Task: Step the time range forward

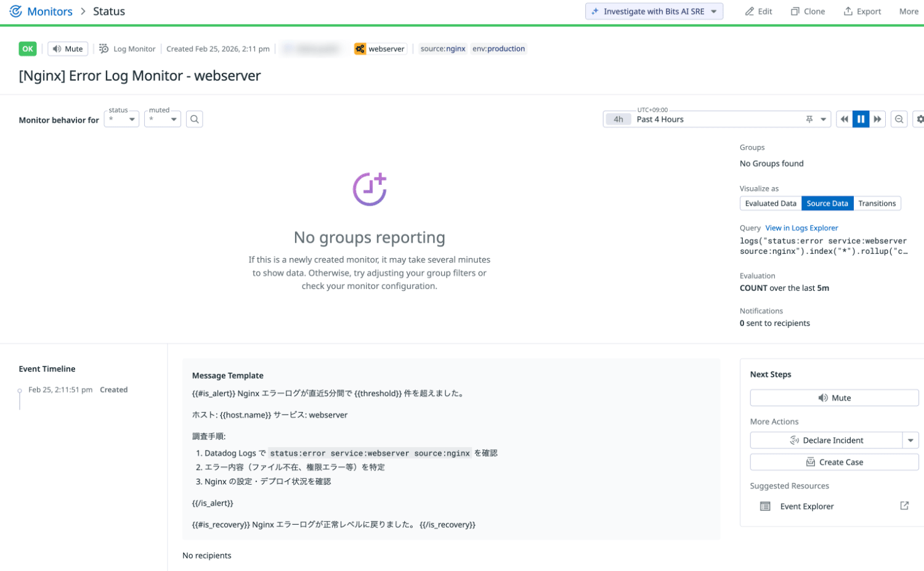Action: pos(877,119)
